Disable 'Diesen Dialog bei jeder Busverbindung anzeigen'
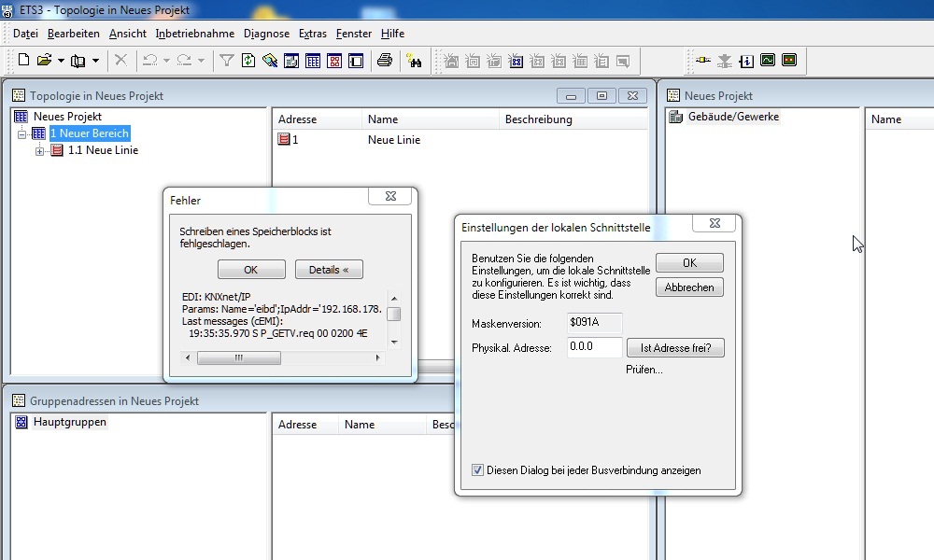 477,470
